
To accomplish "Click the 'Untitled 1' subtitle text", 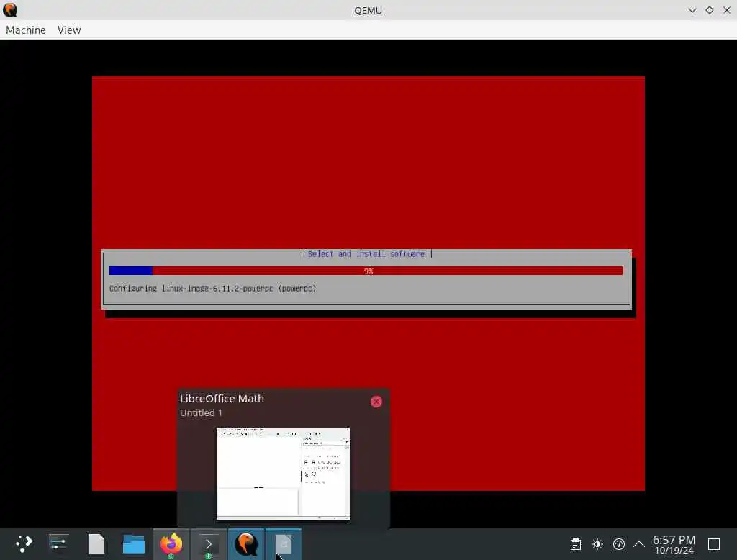I will (x=202, y=413).
